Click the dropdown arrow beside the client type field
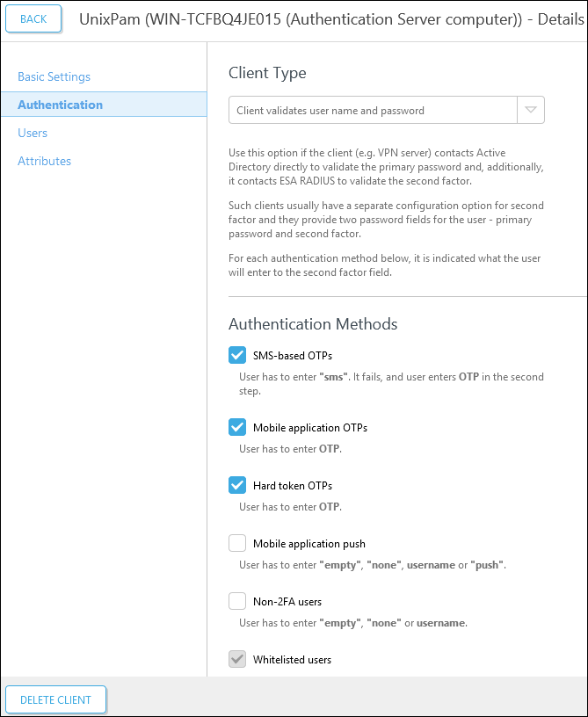 click(x=530, y=110)
